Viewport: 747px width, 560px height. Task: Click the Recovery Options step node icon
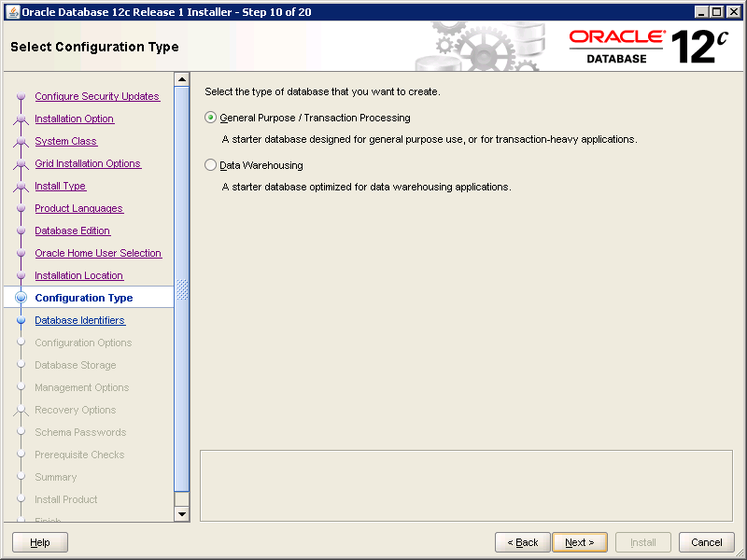[x=21, y=410]
